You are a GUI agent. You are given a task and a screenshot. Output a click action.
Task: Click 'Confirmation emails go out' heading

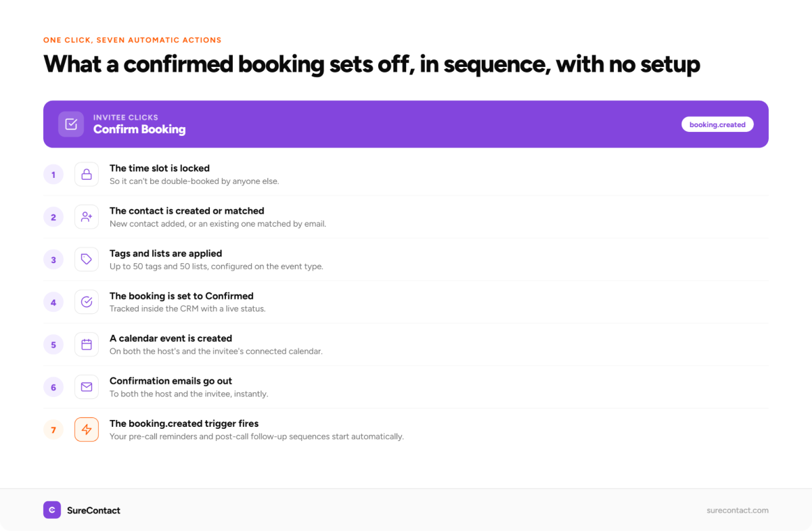(171, 381)
